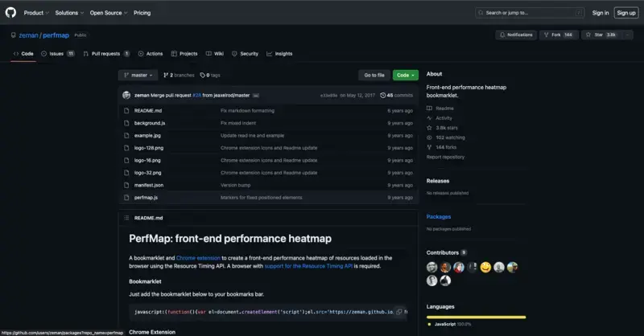
Task: Open the 3.8k stars link
Action: pyautogui.click(x=442, y=128)
